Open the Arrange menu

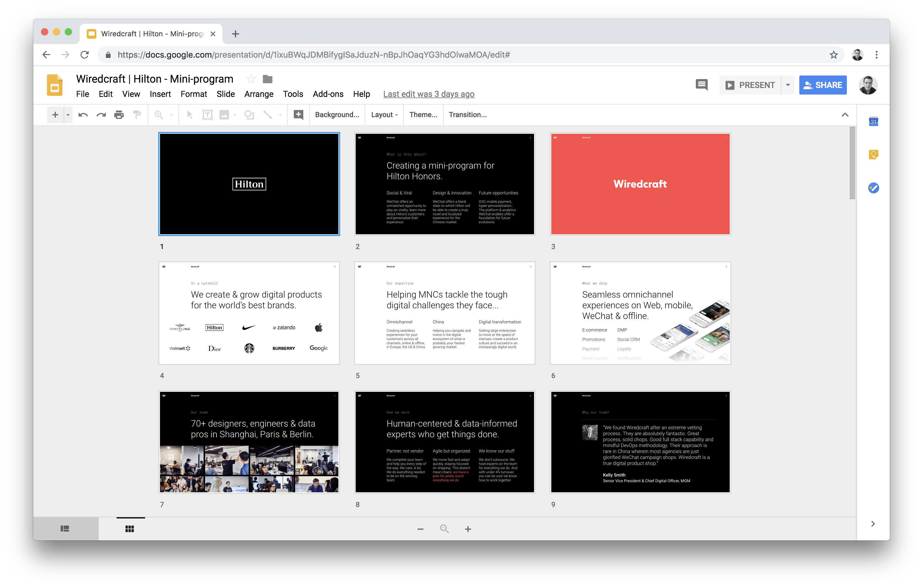point(259,94)
